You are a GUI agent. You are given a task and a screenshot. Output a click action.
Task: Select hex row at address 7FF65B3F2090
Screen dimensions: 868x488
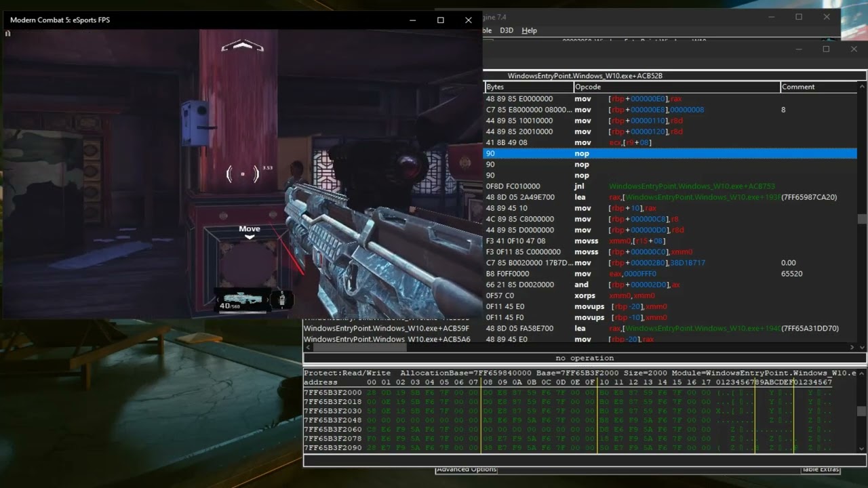pos(568,448)
